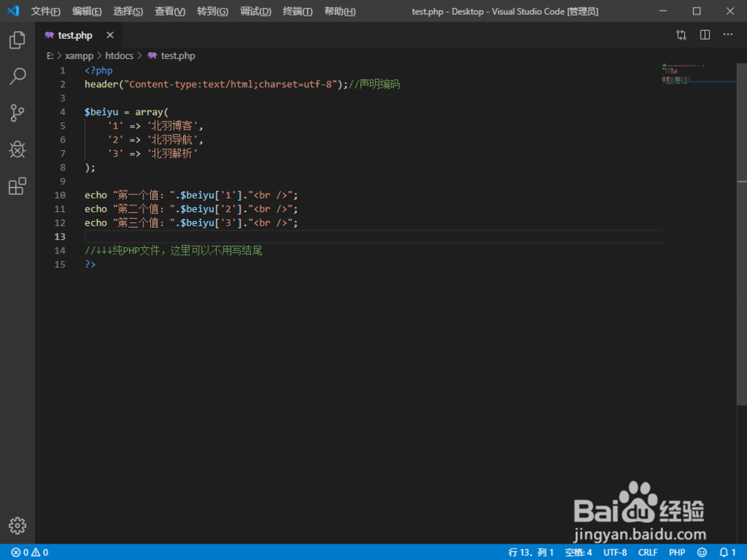Click the comment on line 14
The image size is (747, 560).
click(x=173, y=250)
